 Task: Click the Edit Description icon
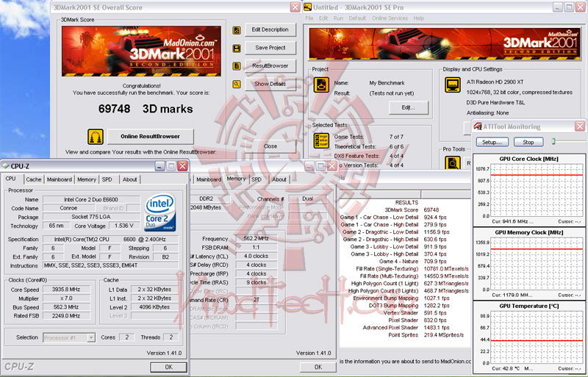pos(237,30)
